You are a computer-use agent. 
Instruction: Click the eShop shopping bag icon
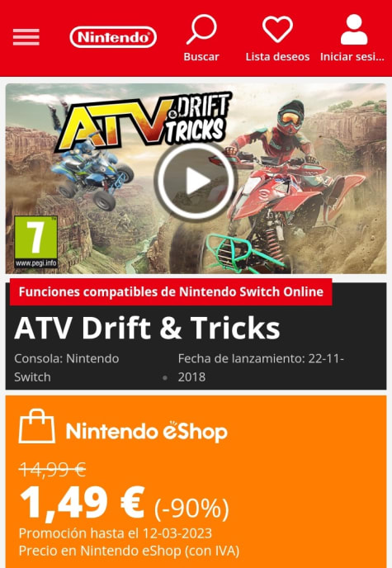36,426
